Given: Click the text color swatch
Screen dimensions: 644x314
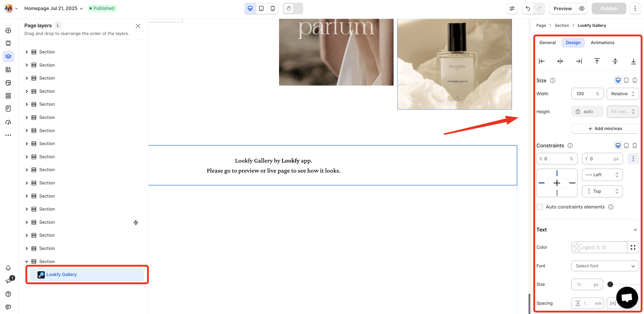Looking at the screenshot, I should click(577, 247).
